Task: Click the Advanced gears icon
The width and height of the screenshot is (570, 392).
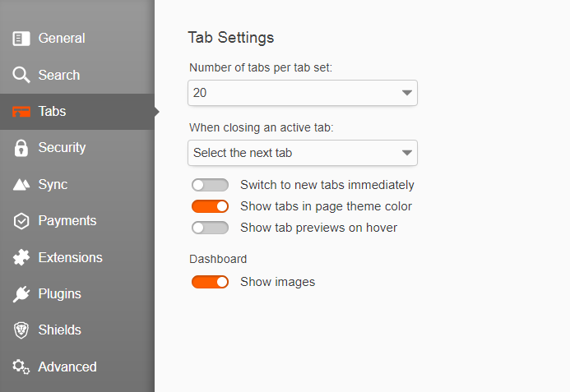Action: click(21, 367)
